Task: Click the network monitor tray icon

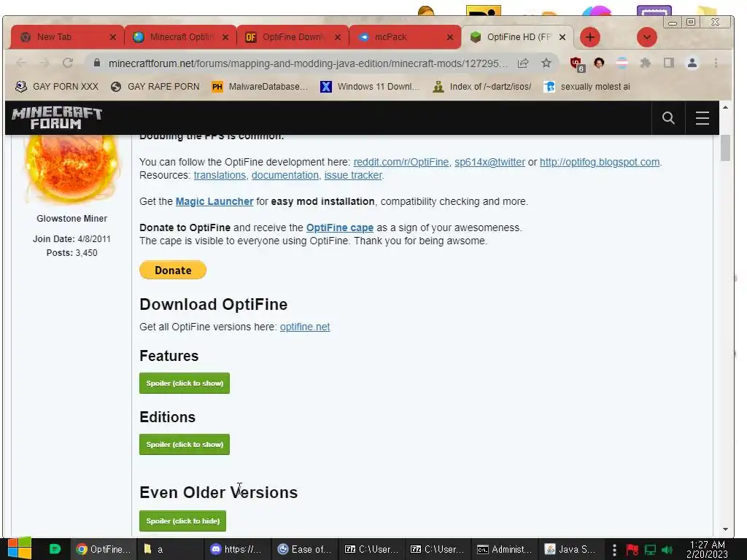Action: click(x=650, y=550)
